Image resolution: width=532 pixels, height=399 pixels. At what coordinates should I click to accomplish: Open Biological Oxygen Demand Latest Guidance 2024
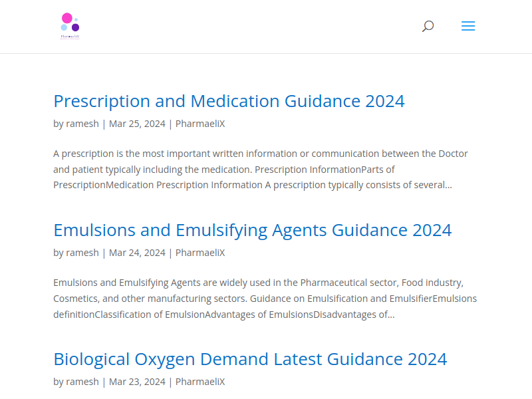pos(250,359)
